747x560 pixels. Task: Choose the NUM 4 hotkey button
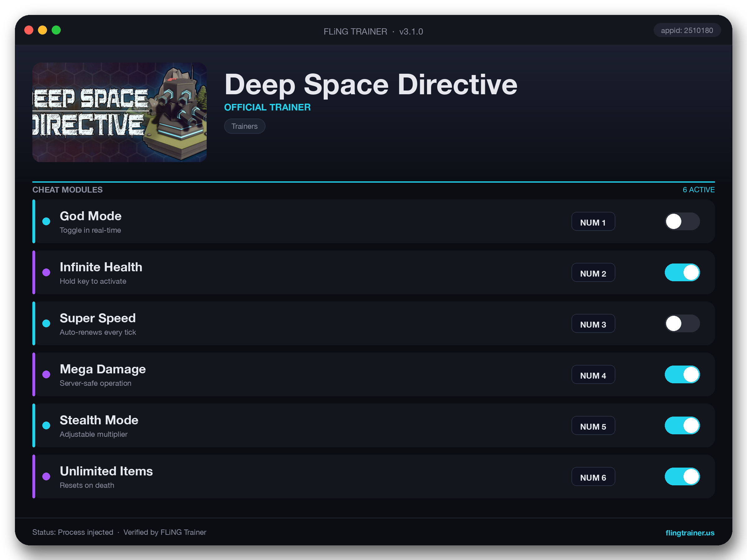point(593,374)
